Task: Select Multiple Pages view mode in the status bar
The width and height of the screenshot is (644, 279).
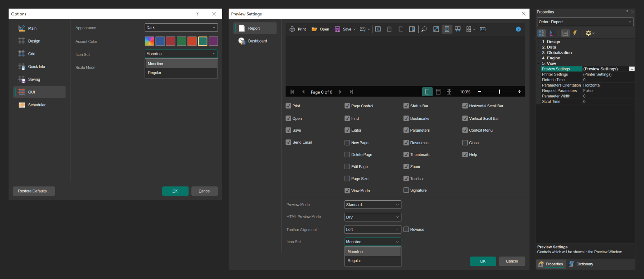Action: click(x=449, y=92)
